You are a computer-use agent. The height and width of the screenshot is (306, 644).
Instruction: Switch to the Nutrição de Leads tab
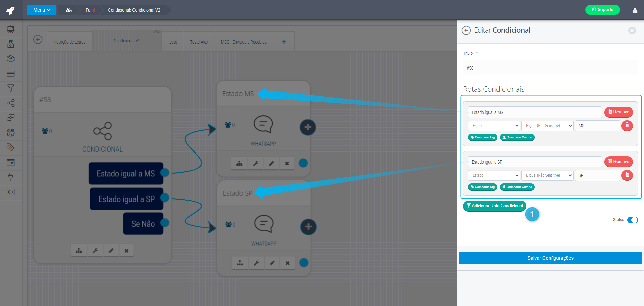tap(69, 42)
